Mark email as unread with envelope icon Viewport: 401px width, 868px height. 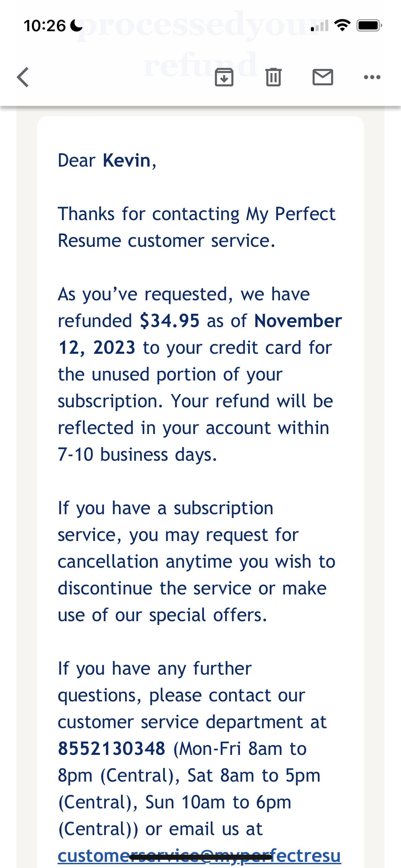[323, 77]
